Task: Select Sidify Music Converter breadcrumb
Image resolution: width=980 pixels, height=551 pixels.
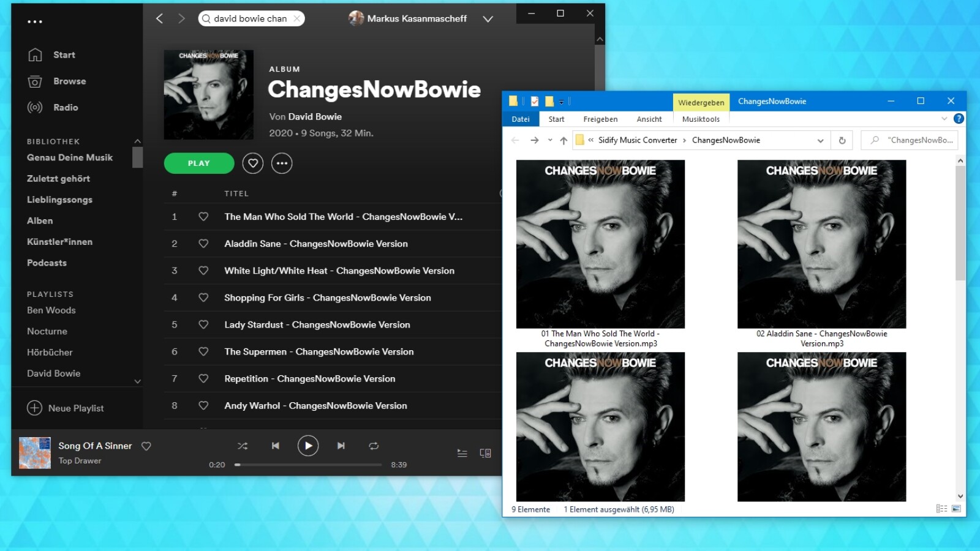Action: tap(638, 140)
